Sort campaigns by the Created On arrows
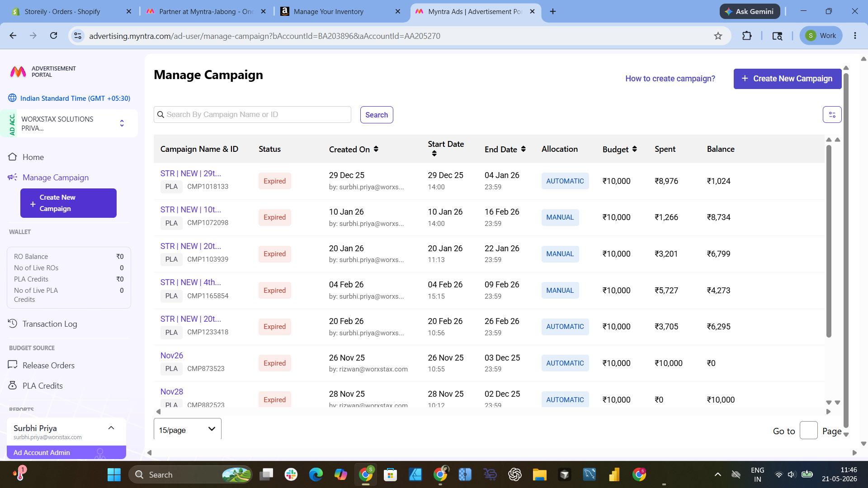Image resolution: width=868 pixels, height=488 pixels. tap(376, 149)
